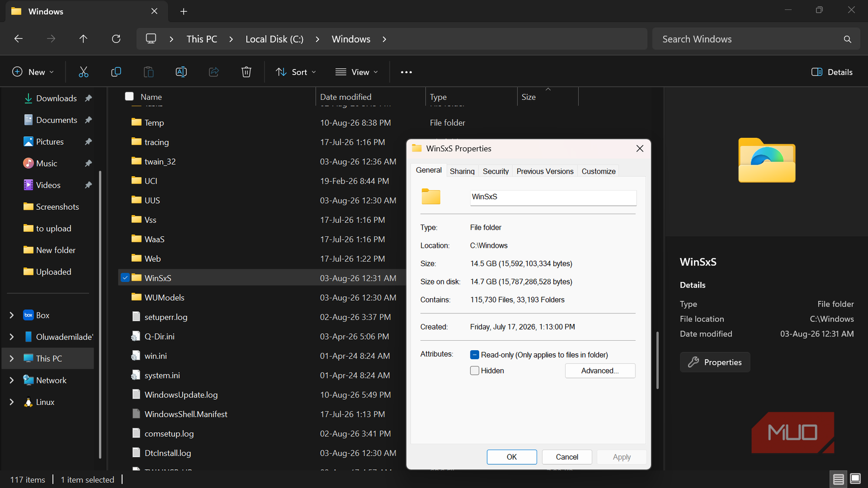868x488 pixels.
Task: Click the navigation pane scrollbar
Action: pos(100,314)
